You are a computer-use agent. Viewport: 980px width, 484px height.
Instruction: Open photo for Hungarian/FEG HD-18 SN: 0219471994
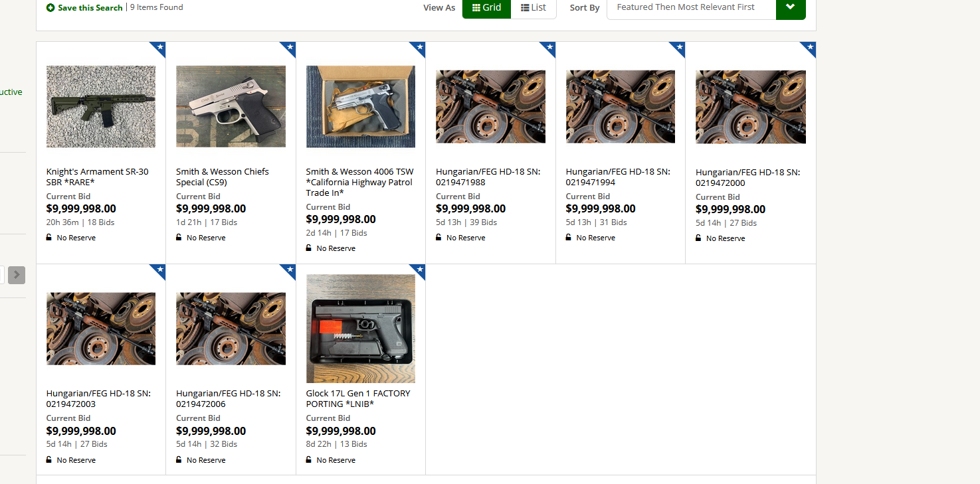pyautogui.click(x=621, y=107)
